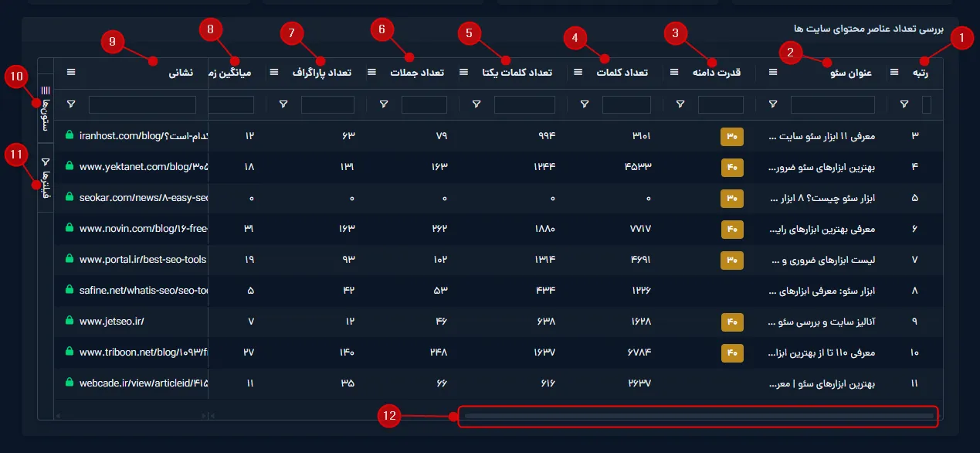This screenshot has height=453, width=980.
Task: Sort by the نشانی column header
Action: coord(181,73)
